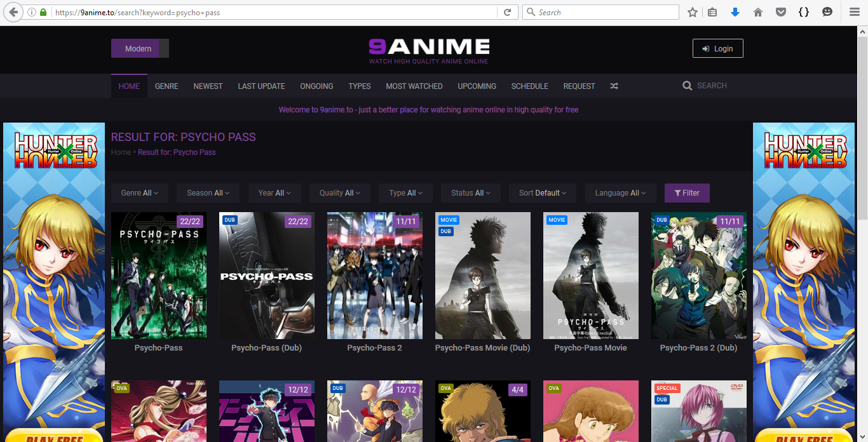The image size is (868, 442).
Task: Open the Psycho-Pass Movie (Dub) title link
Action: point(482,348)
